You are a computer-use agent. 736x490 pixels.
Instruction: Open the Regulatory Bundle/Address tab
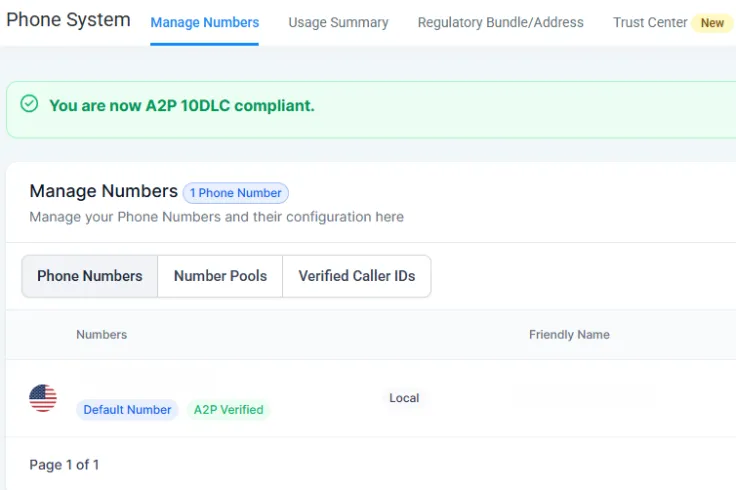pos(500,22)
